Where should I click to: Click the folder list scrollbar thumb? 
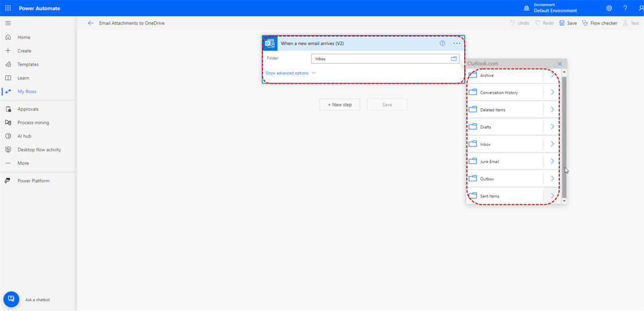coord(564,137)
